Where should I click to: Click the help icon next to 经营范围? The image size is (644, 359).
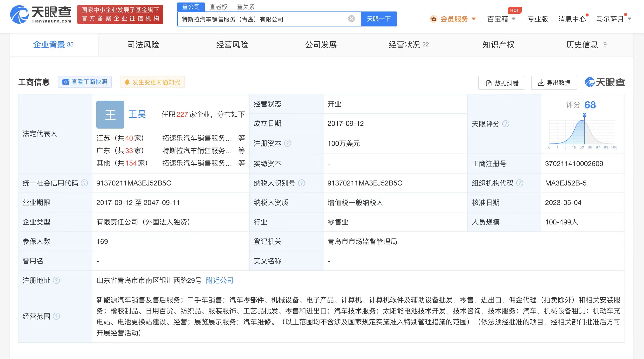[x=56, y=316]
